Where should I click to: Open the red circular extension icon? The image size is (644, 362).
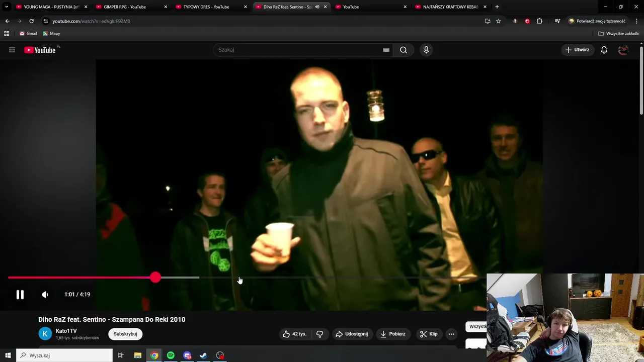point(527,21)
